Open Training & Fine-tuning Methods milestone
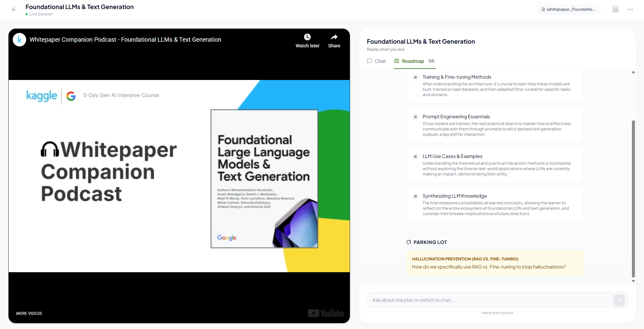 pos(495,86)
